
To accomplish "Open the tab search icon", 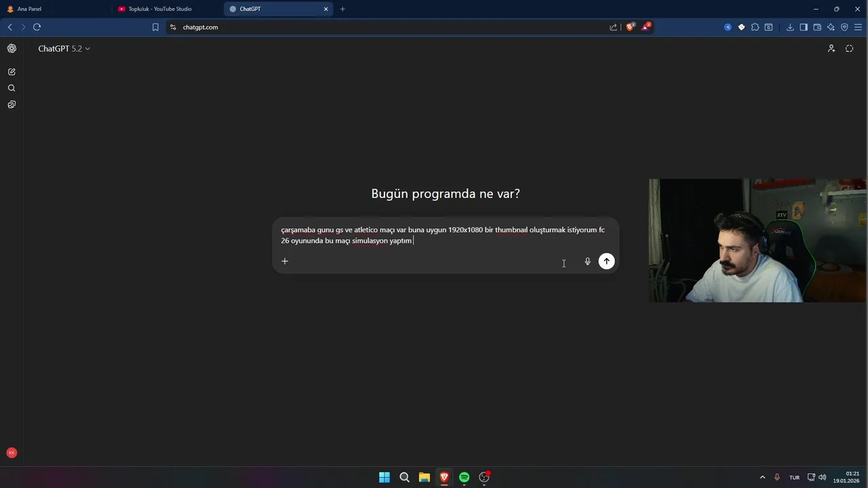I will (768, 27).
